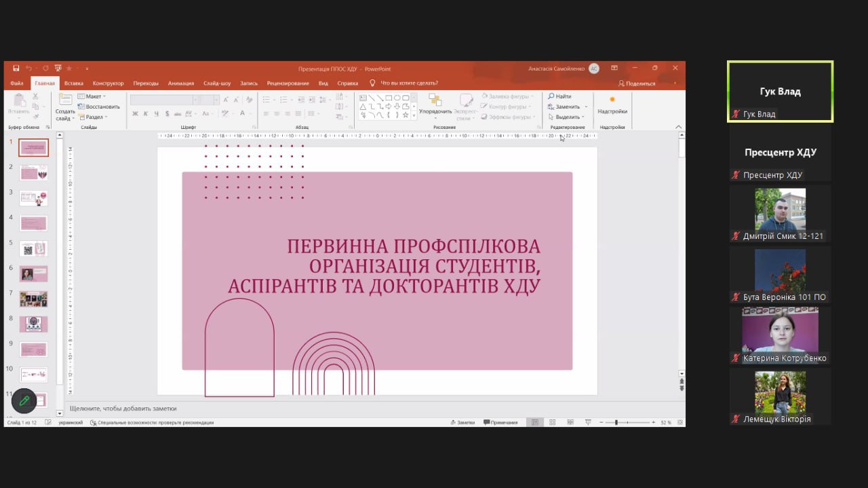The image size is (868, 488).
Task: Click the Share (Поделиться) button
Action: point(637,83)
